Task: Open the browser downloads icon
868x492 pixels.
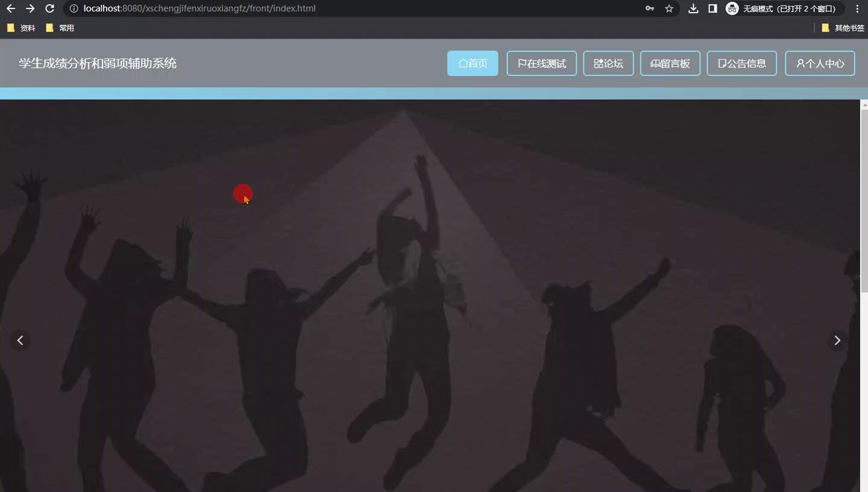Action: click(x=693, y=8)
